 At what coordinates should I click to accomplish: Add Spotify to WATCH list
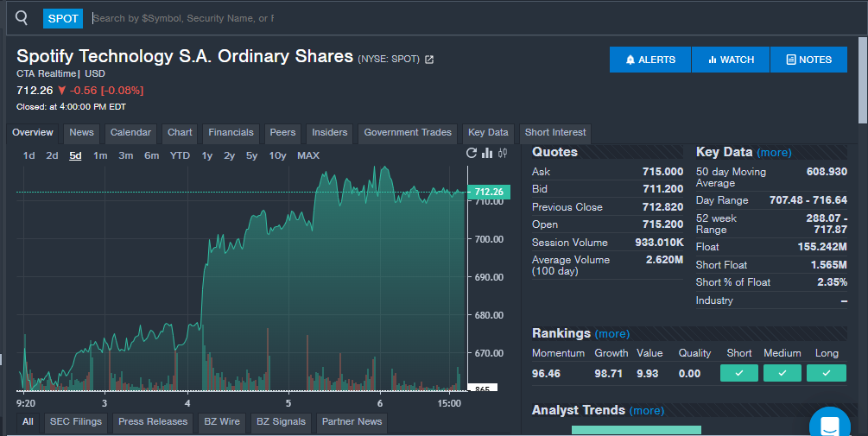[731, 60]
